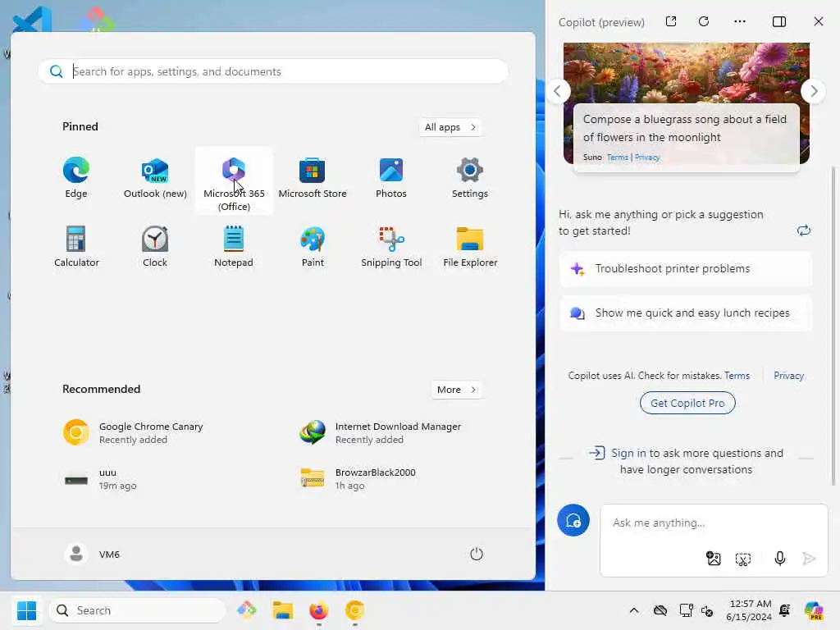Screen dimensions: 840x630
Task: Open Notepad from pinned apps
Action: tap(234, 247)
